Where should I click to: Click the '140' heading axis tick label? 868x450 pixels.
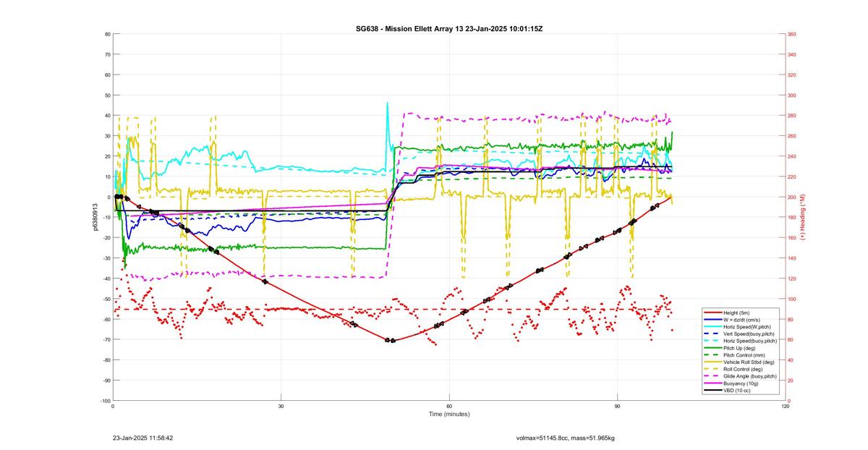pos(792,258)
